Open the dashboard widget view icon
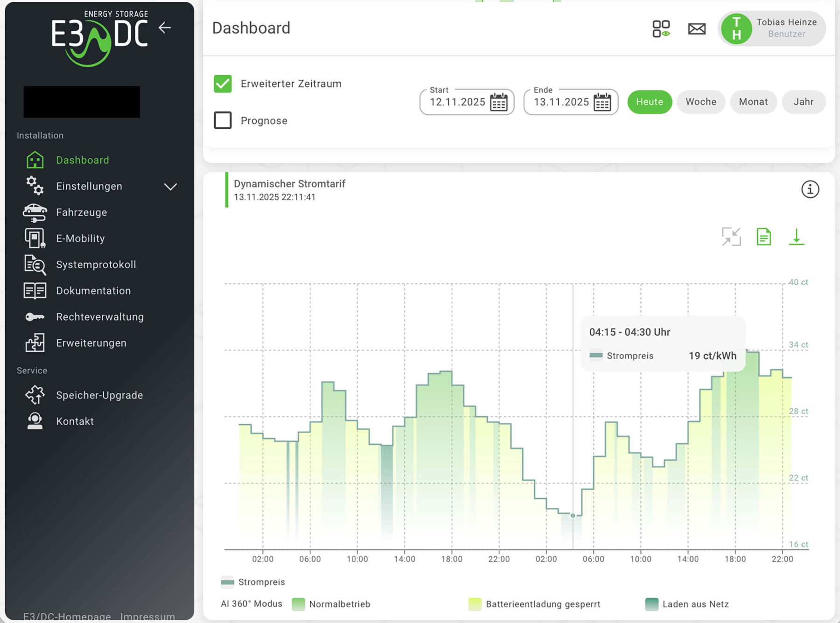The width and height of the screenshot is (840, 623). click(x=661, y=29)
